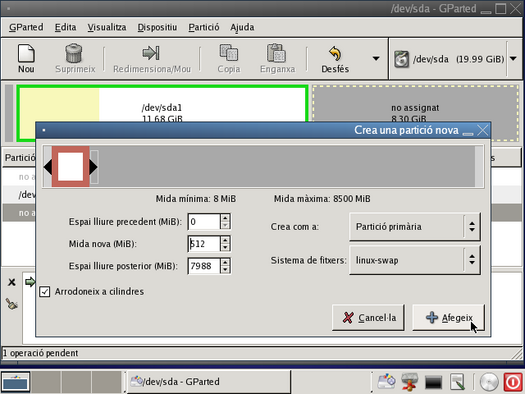525x394 pixels.
Task: Open the Edita menu
Action: pyautogui.click(x=65, y=27)
